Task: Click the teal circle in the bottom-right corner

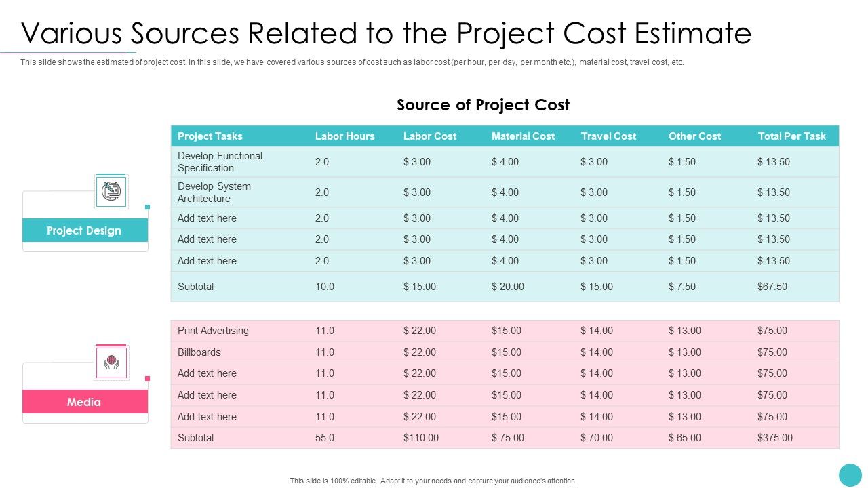Action: [849, 474]
